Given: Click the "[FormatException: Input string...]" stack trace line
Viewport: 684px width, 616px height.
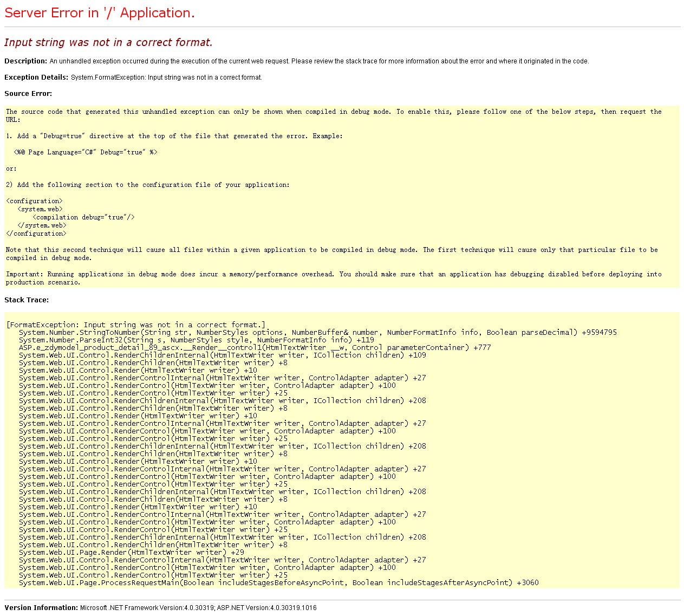Looking at the screenshot, I should pos(136,325).
